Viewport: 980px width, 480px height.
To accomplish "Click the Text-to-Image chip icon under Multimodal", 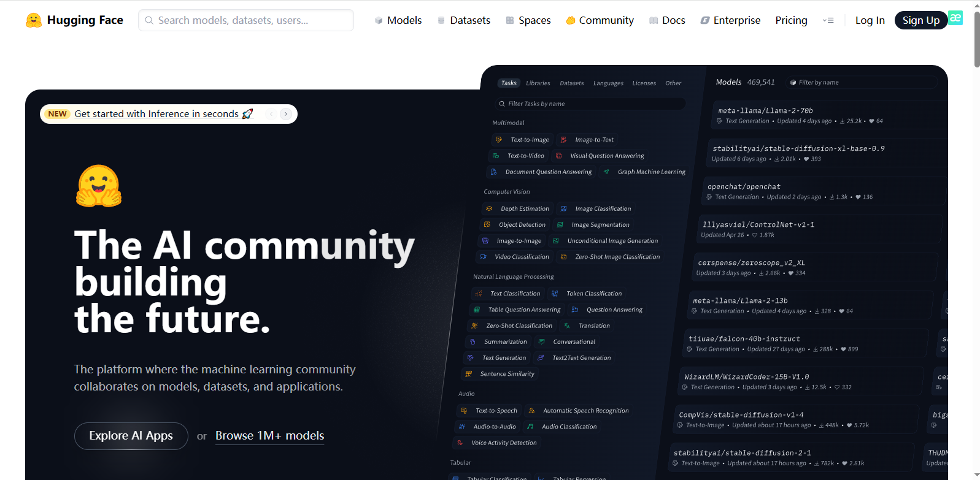I will pos(499,140).
